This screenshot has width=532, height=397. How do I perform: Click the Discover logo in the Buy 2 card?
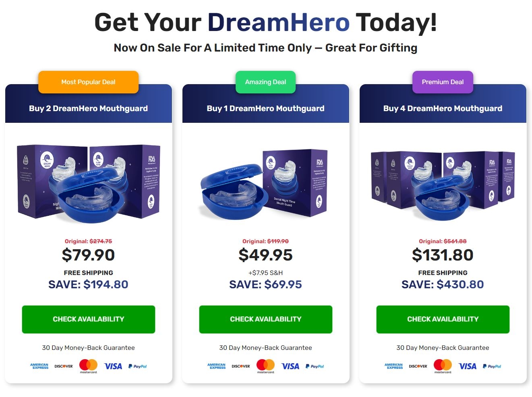(x=64, y=366)
